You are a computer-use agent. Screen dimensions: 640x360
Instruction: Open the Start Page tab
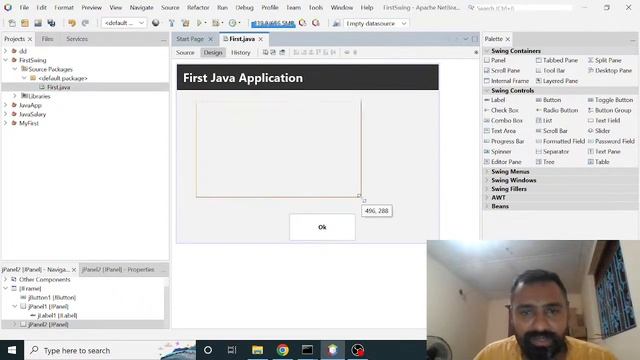(190, 39)
